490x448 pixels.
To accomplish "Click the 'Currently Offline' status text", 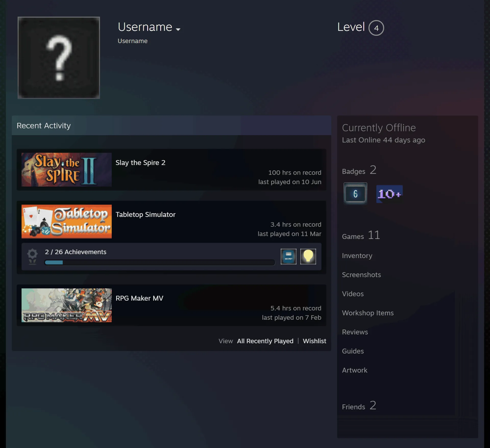I will click(x=379, y=128).
